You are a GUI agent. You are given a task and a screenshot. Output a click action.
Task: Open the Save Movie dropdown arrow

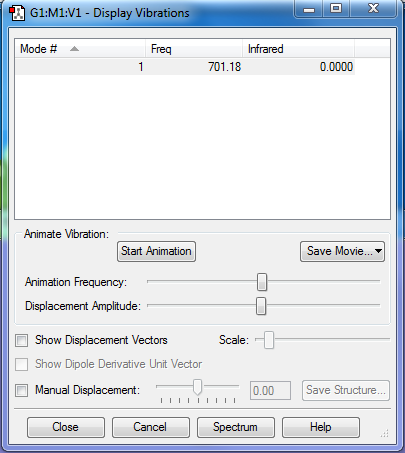pyautogui.click(x=378, y=251)
